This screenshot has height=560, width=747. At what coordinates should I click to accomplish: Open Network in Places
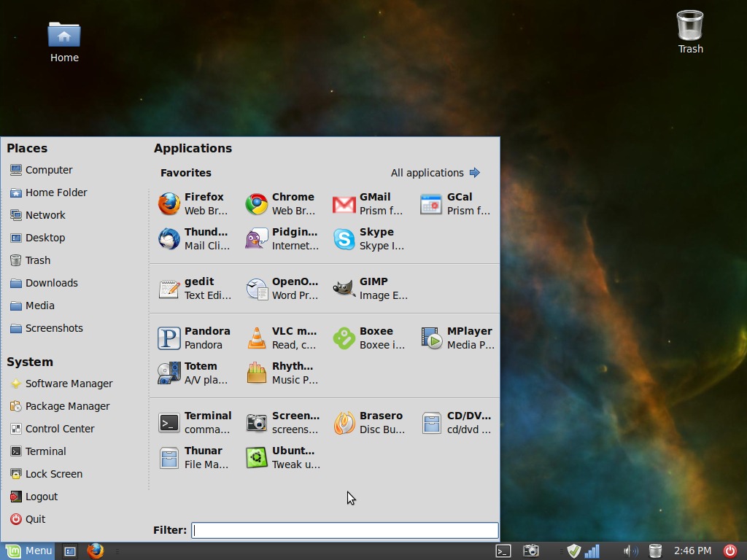(x=38, y=215)
